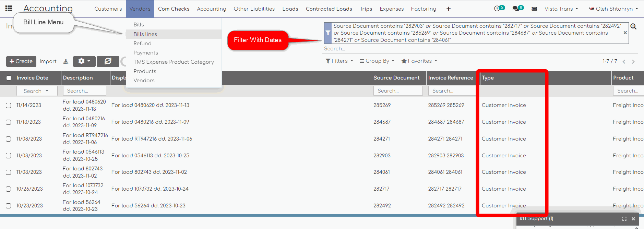Go to next page arrow

point(633,62)
